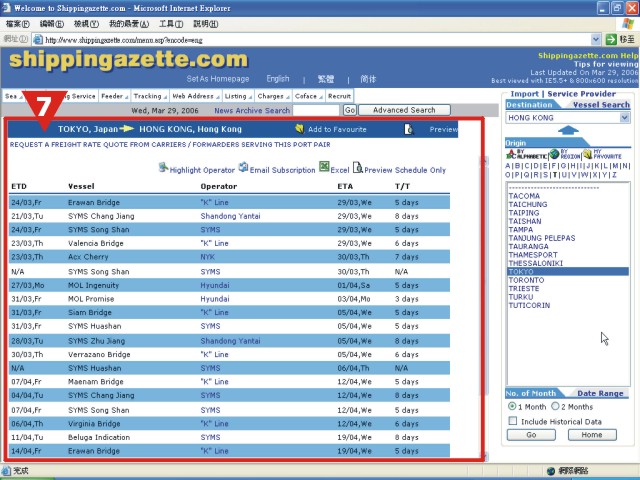Open the HONG KONG destination dropdown
The width and height of the screenshot is (640, 480).
point(624,118)
